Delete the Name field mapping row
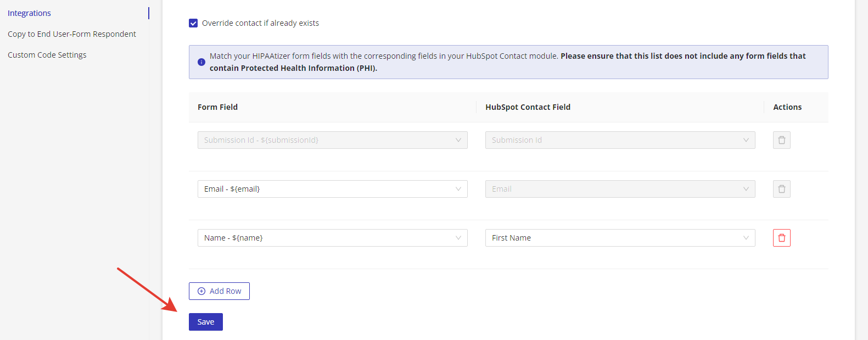Viewport: 868px width, 340px height. (781, 238)
